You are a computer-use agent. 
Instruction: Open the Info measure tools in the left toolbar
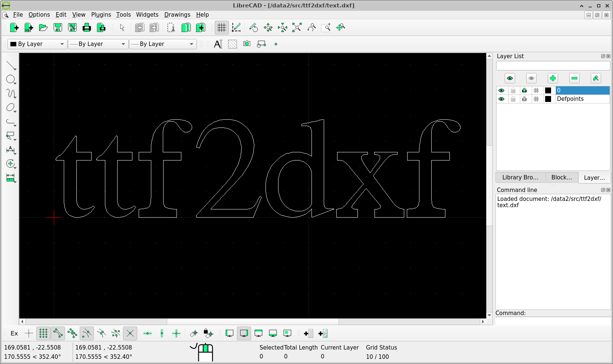(11, 178)
